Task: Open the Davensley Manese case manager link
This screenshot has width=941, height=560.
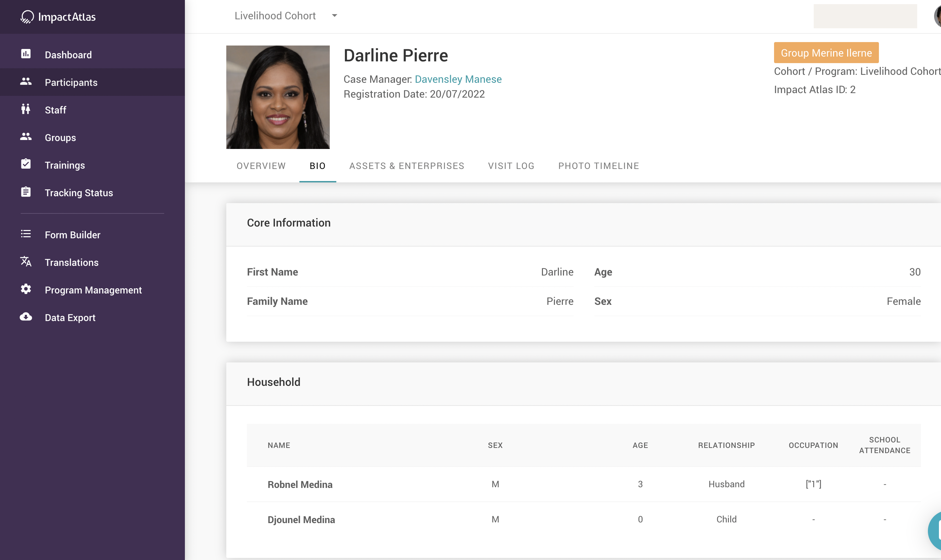Action: point(458,79)
